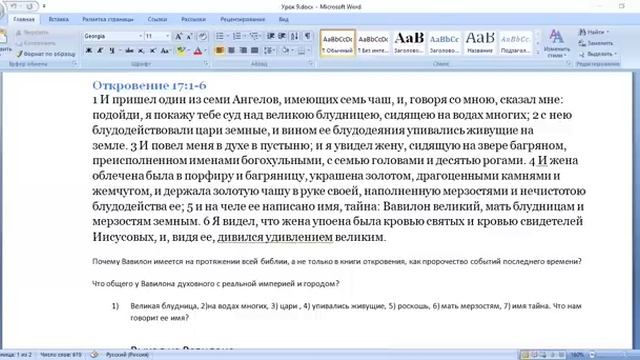Show paragraph marks (¶)
The image size is (640, 360).
click(x=307, y=36)
